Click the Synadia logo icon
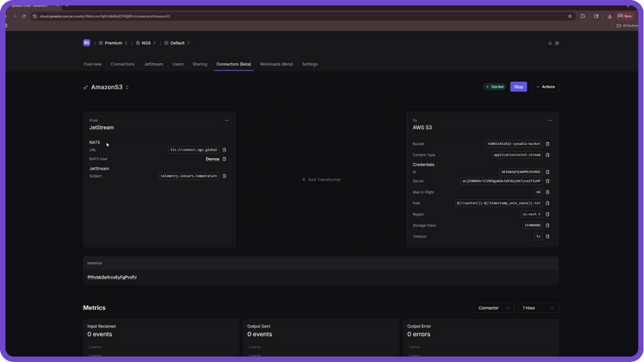This screenshot has height=362, width=644. 87,43
